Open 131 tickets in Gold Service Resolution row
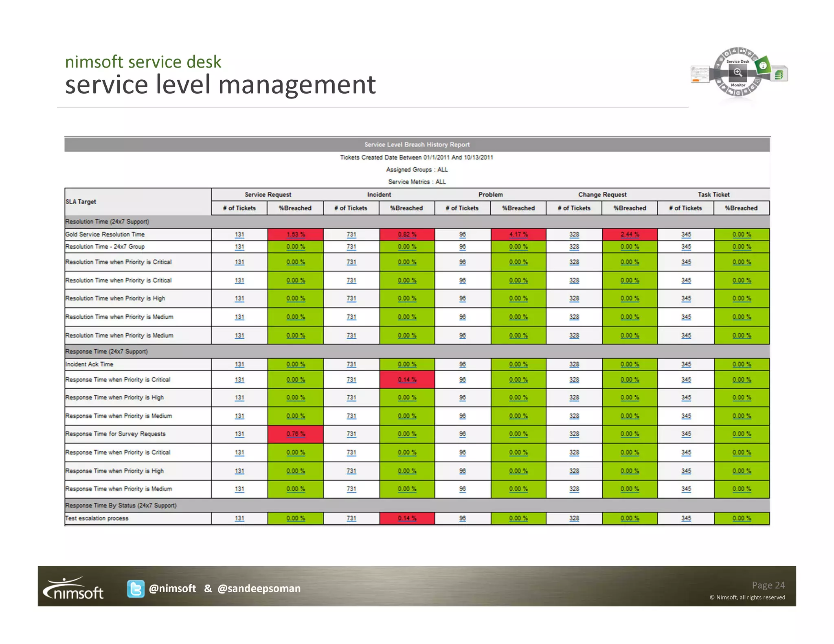 [x=239, y=234]
